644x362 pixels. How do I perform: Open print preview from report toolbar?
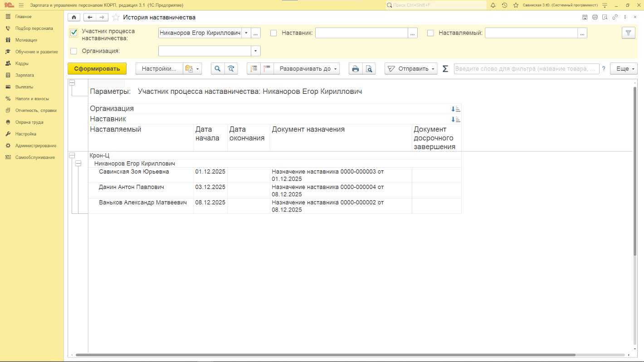[x=369, y=69]
